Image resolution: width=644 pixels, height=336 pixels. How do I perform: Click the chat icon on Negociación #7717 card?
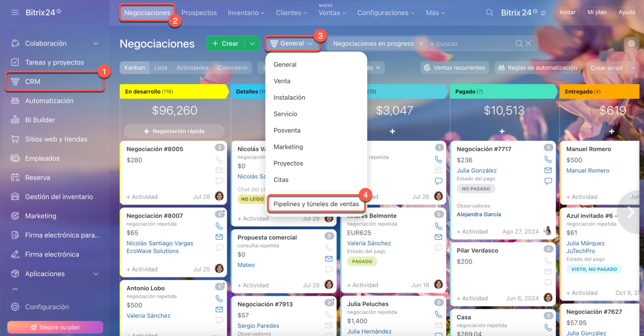point(548,181)
